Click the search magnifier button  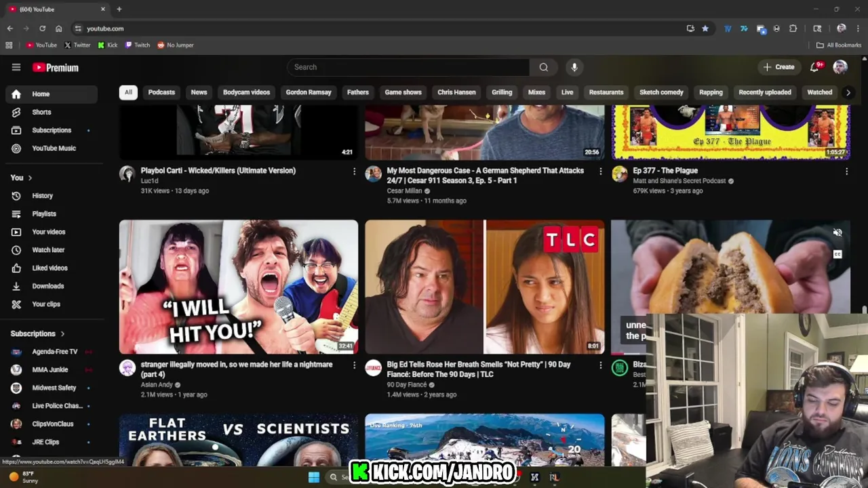tap(543, 67)
